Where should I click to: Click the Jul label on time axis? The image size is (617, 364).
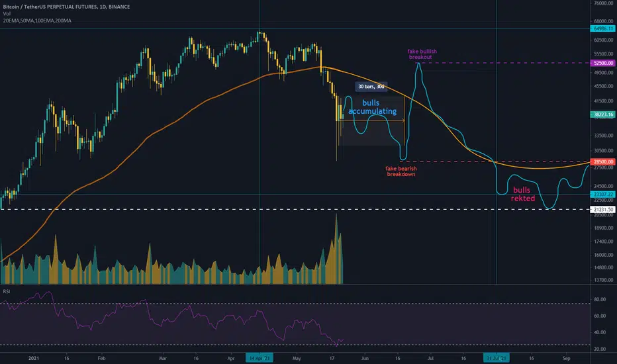click(x=430, y=359)
